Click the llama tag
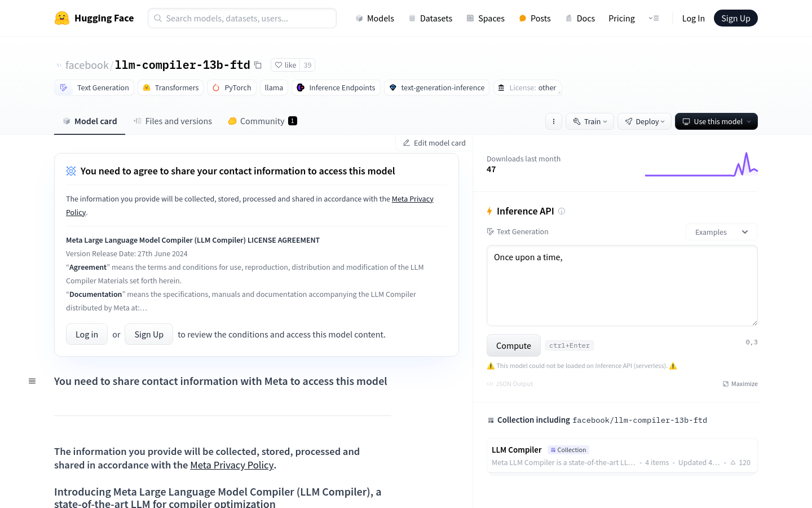Image resolution: width=812 pixels, height=508 pixels. [x=274, y=87]
